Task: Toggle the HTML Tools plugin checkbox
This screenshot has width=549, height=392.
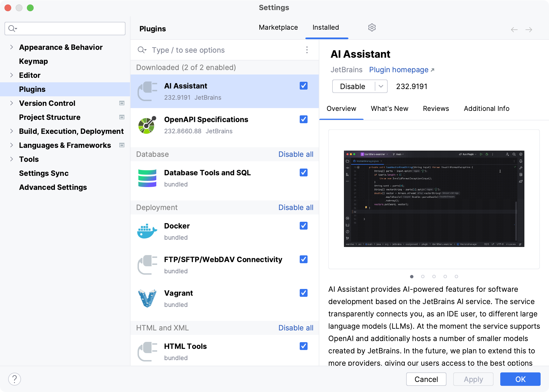Action: click(304, 346)
